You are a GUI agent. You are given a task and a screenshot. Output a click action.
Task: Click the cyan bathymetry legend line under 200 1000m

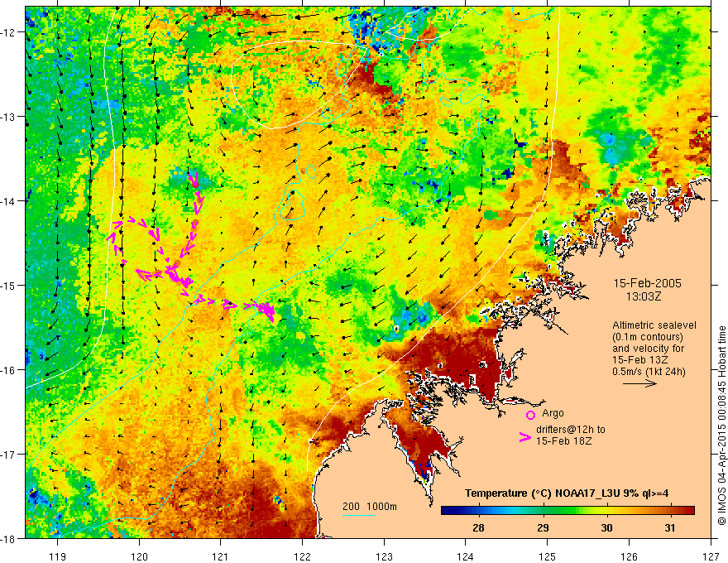pos(358,515)
